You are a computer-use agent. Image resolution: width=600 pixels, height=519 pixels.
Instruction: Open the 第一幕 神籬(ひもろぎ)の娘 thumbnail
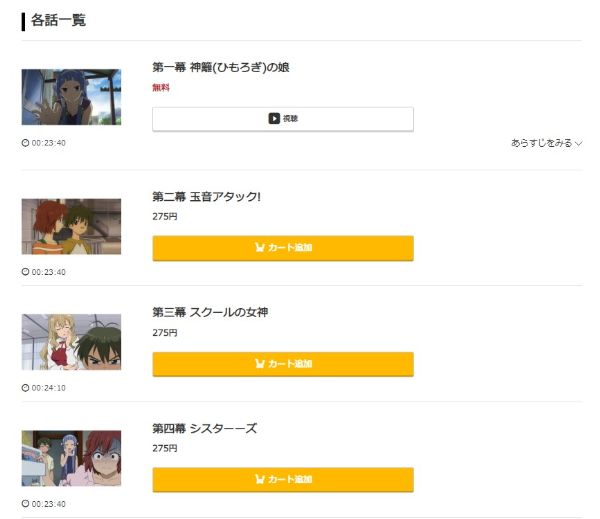click(71, 97)
